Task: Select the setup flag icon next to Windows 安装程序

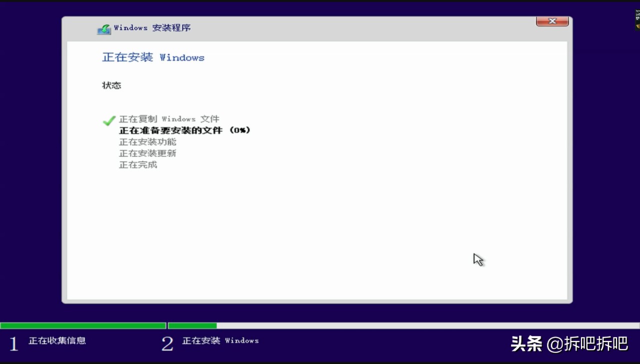Action: tap(103, 28)
